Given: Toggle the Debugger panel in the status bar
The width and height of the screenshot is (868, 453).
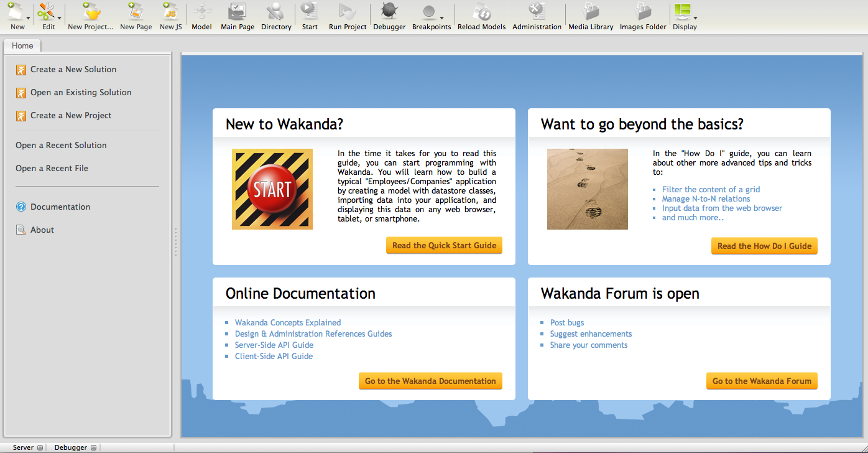Looking at the screenshot, I should click(x=93, y=447).
